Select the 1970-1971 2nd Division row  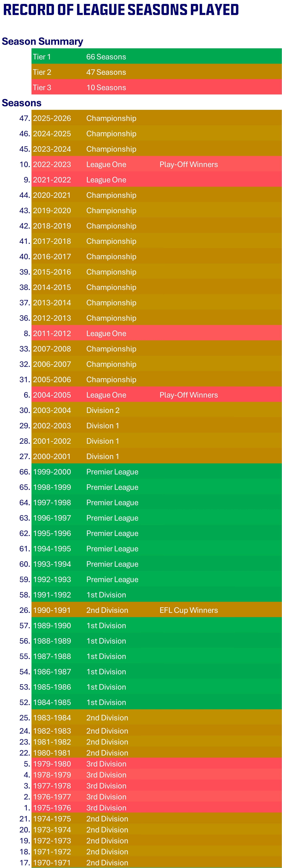click(157, 863)
